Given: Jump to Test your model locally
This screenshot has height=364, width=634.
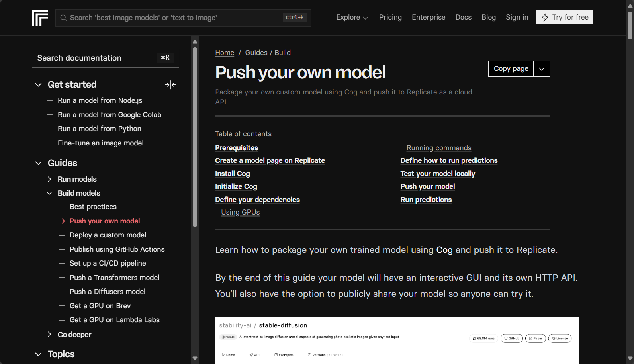Looking at the screenshot, I should 438,174.
